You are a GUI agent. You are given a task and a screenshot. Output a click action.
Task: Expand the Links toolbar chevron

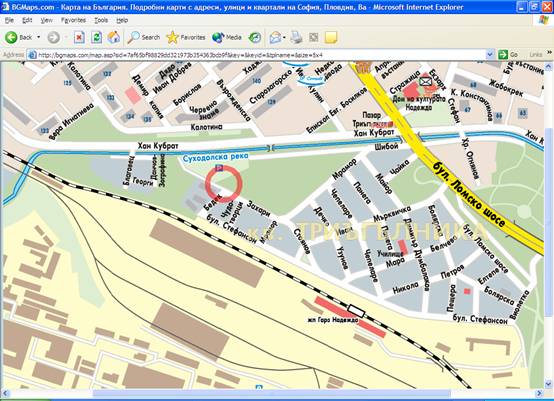click(550, 53)
